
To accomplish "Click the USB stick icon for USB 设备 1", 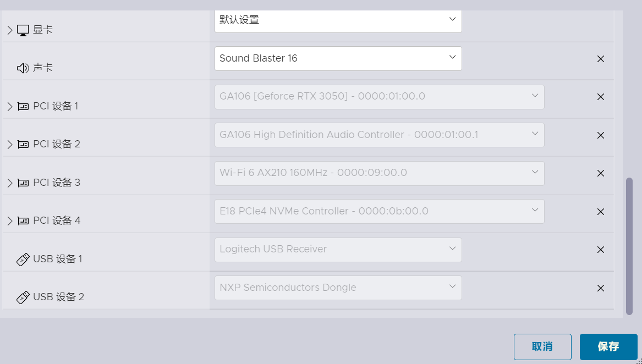I will [x=23, y=259].
